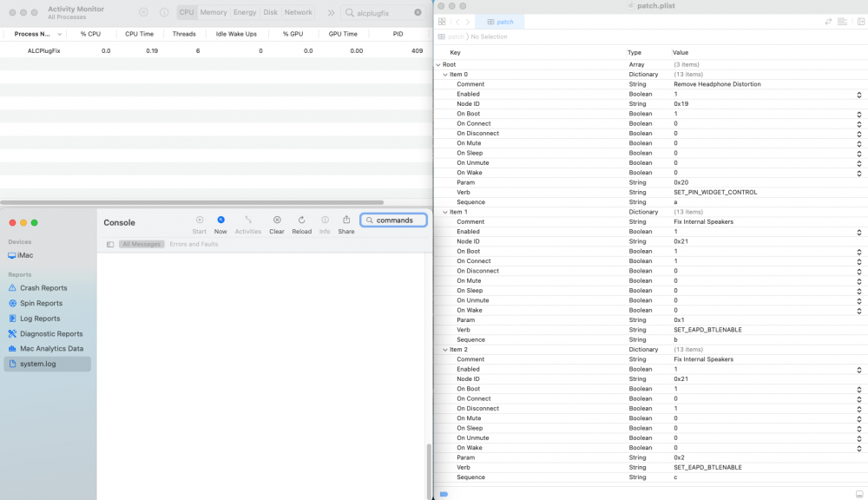The image size is (868, 500).
Task: Sort by % CPU column header
Action: point(91,34)
